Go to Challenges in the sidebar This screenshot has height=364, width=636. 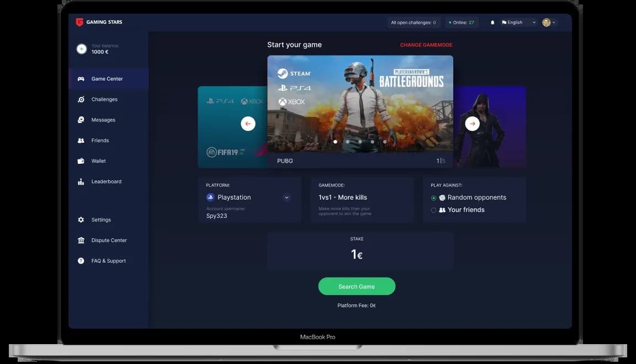(104, 99)
